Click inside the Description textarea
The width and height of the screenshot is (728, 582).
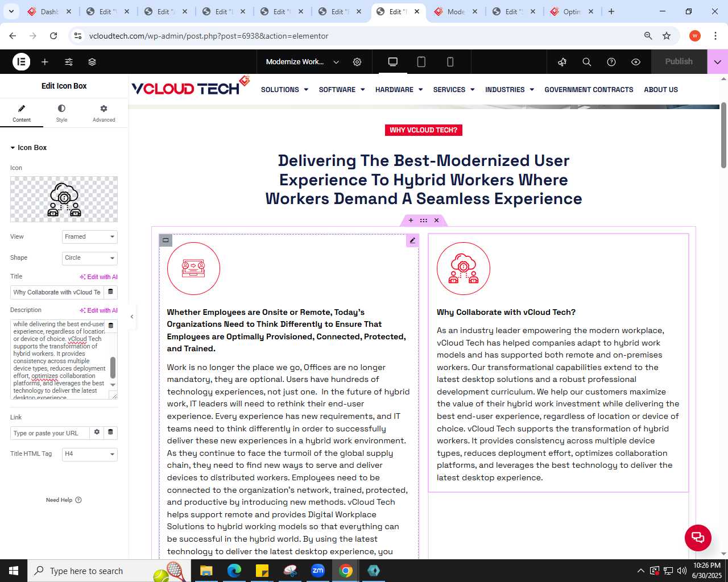pos(59,359)
